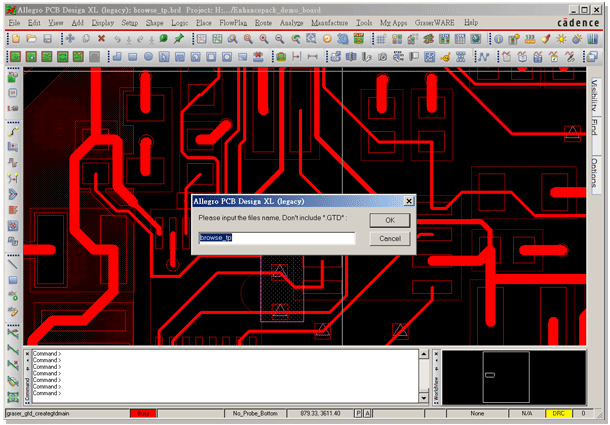Open the GraserWARE menu
The image size is (610, 425).
tap(435, 23)
